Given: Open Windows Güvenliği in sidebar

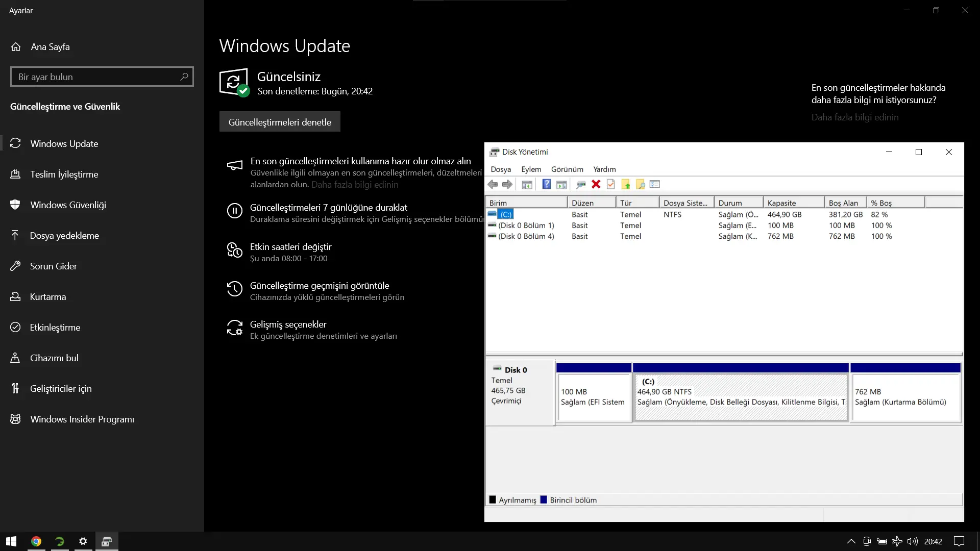Looking at the screenshot, I should (x=102, y=205).
